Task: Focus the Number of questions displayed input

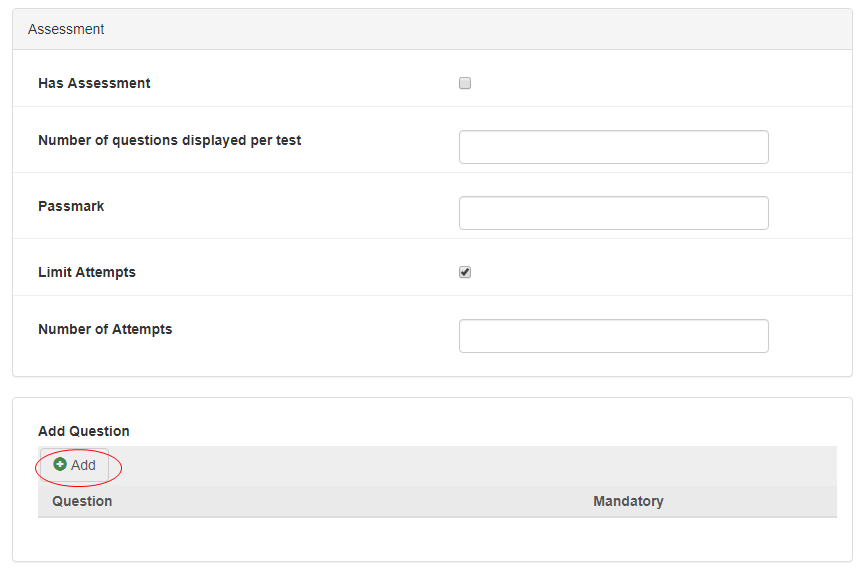Action: pos(613,147)
